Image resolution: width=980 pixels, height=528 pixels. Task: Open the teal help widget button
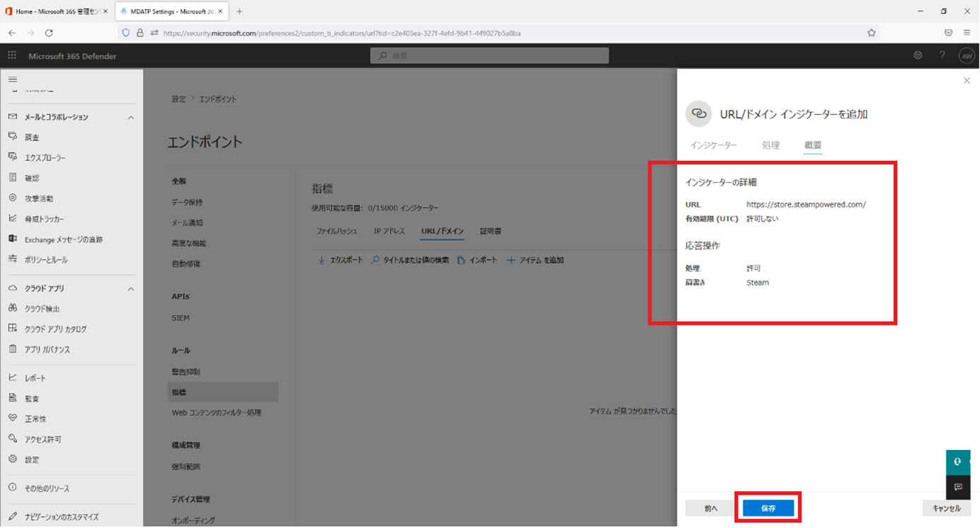958,461
